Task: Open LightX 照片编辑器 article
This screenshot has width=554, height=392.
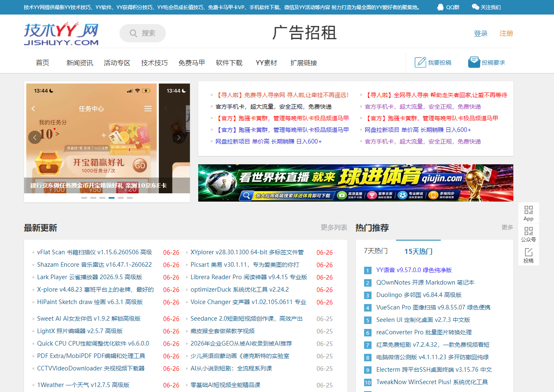Action: click(x=80, y=331)
